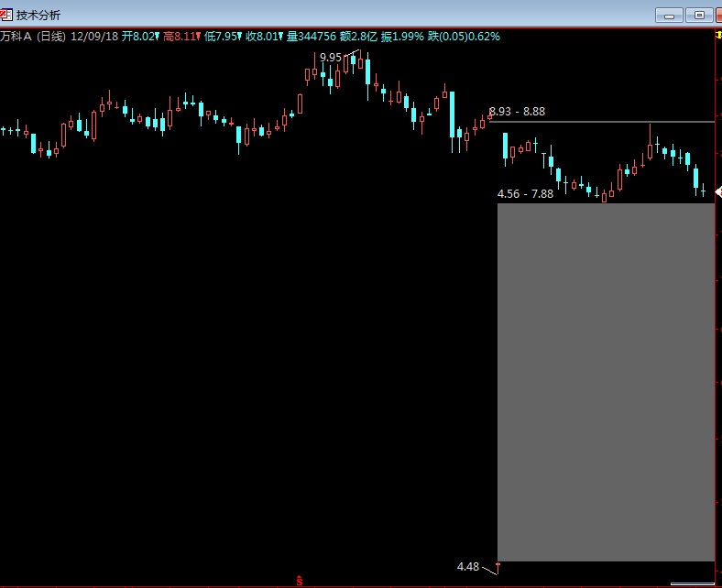This screenshot has height=588, width=722.
Task: Click the small arrow next to 高8.11
Action: (x=198, y=36)
